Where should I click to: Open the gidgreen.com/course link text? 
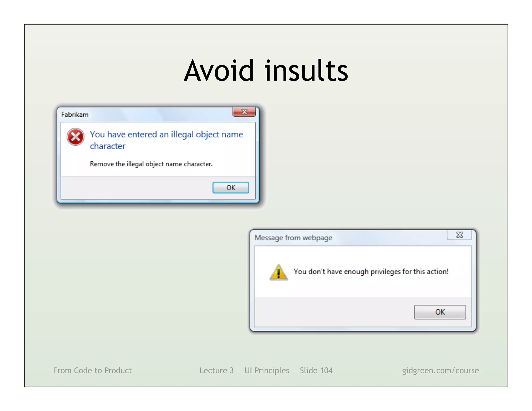(440, 370)
